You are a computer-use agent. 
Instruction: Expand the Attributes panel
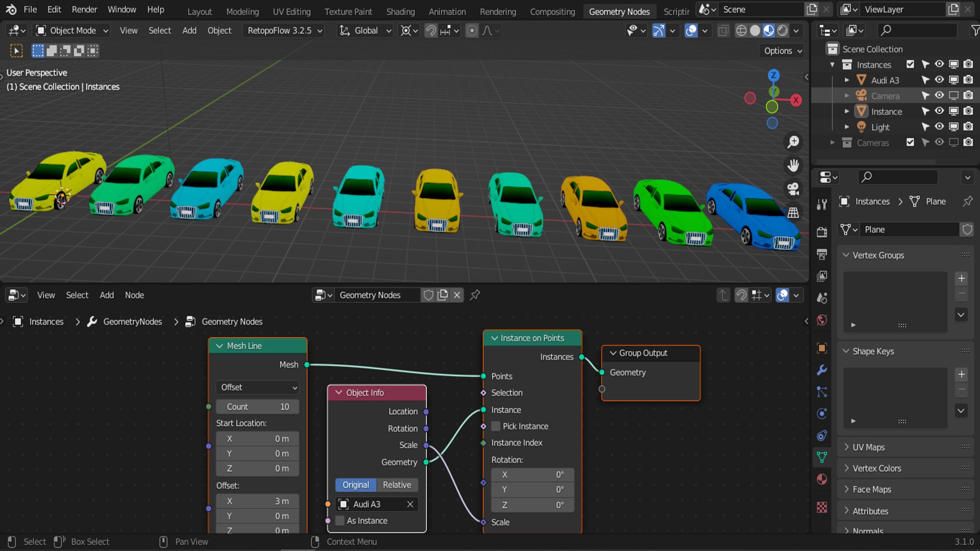(906, 511)
